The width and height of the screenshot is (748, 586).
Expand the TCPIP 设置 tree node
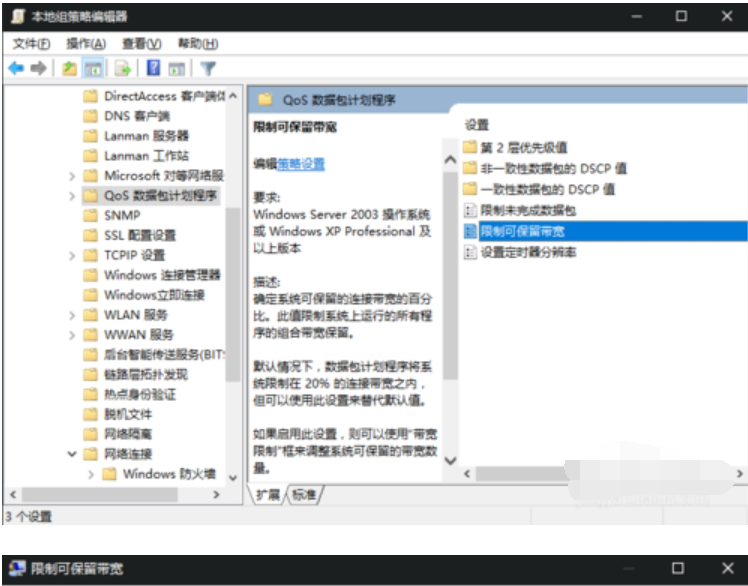tap(72, 255)
